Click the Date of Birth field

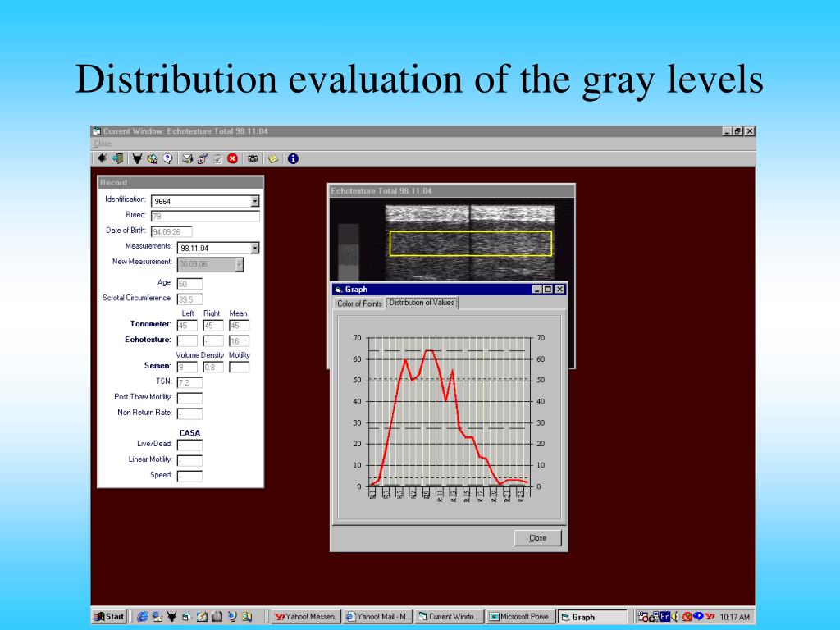pos(171,232)
